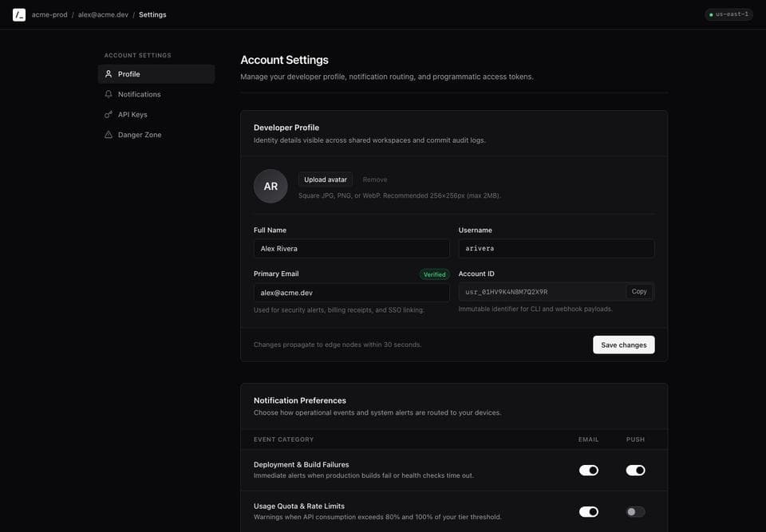Click the Danger Zone warning triangle icon
766x532 pixels.
[109, 135]
